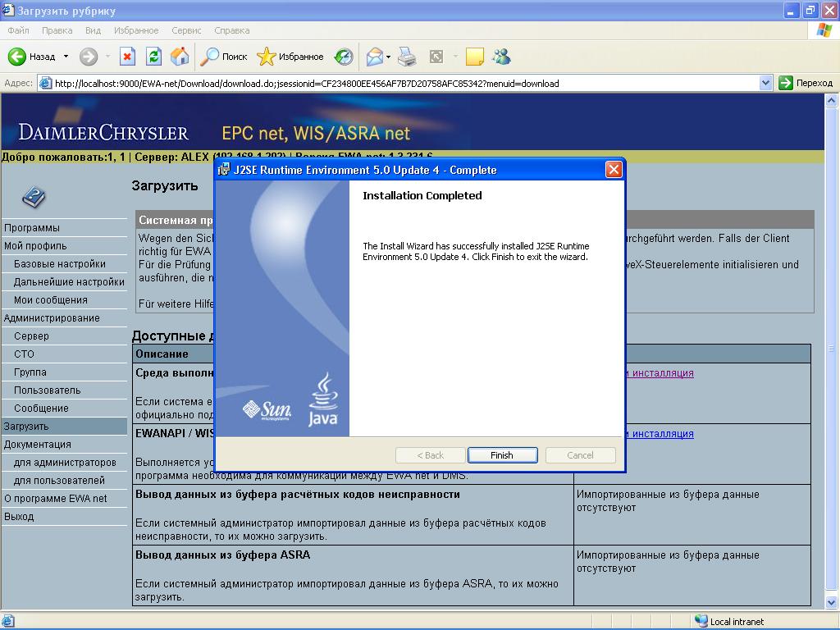Open the History clock icon
840x630 pixels.
pos(344,57)
